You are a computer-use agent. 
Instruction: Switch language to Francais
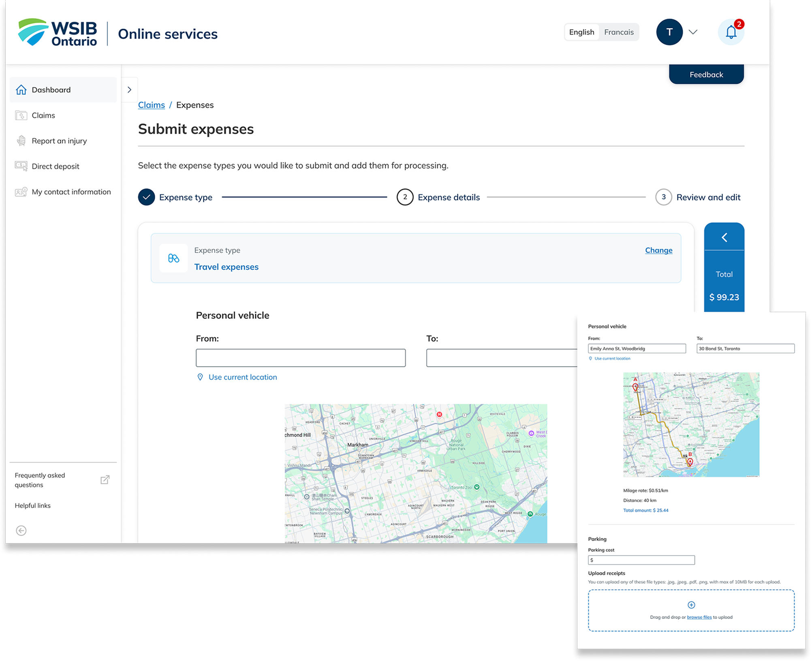pos(619,32)
